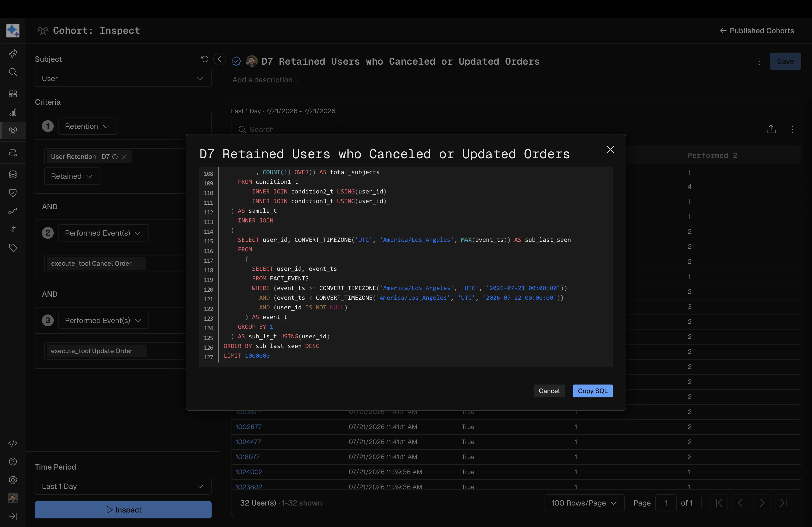Open the help question mark icon

pos(13,462)
